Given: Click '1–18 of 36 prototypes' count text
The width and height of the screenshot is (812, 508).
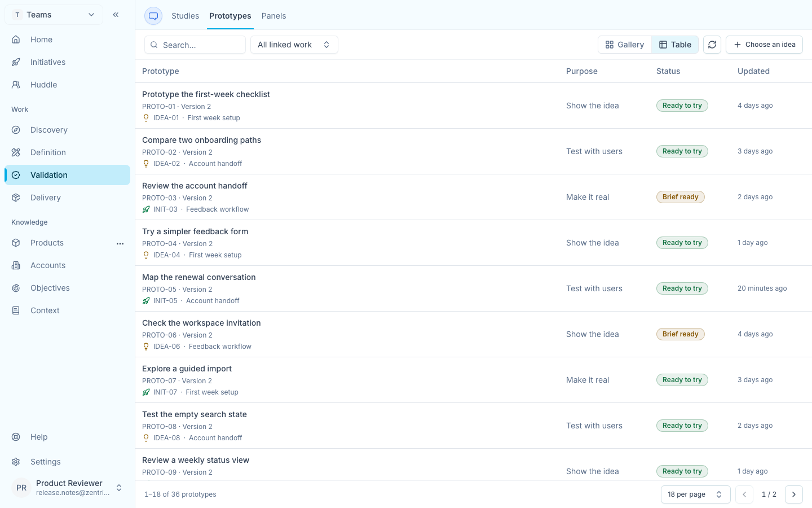Looking at the screenshot, I should tap(180, 494).
